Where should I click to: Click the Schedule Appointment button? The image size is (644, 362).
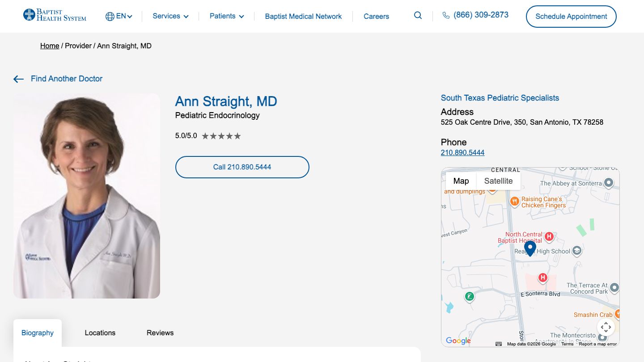[x=571, y=16]
